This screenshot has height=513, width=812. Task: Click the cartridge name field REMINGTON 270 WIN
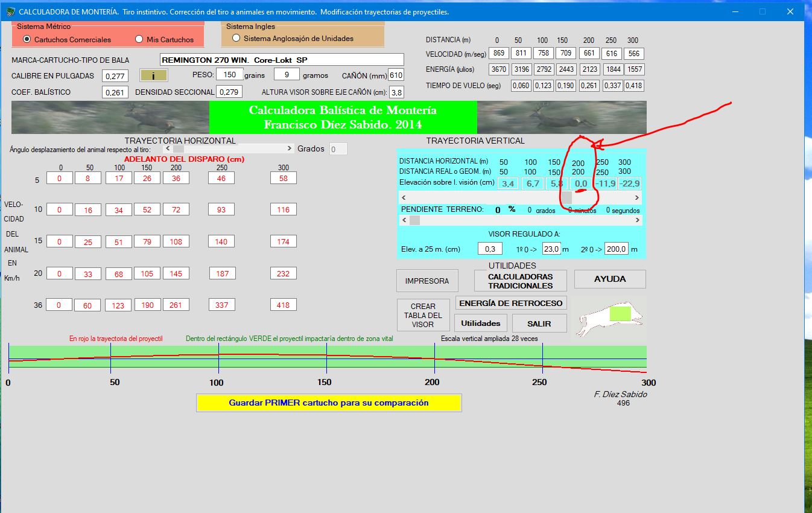(282, 60)
